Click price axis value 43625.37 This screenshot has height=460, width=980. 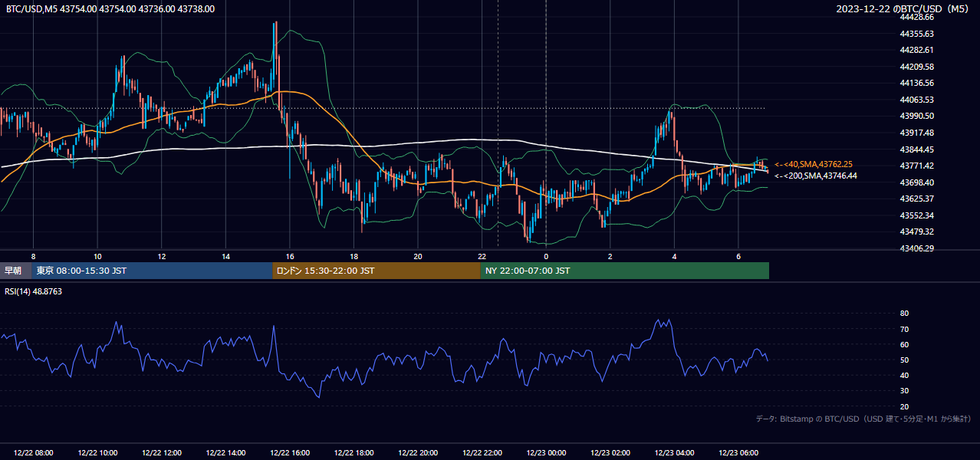click(x=916, y=199)
